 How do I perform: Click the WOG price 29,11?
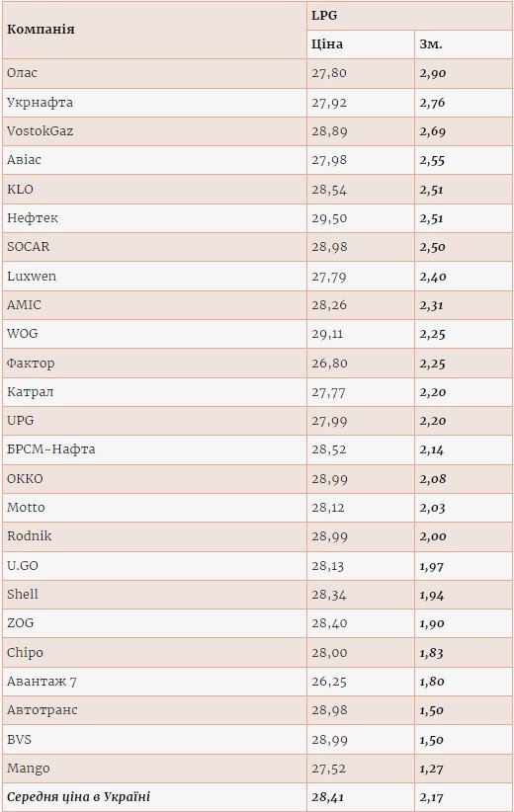coord(327,334)
